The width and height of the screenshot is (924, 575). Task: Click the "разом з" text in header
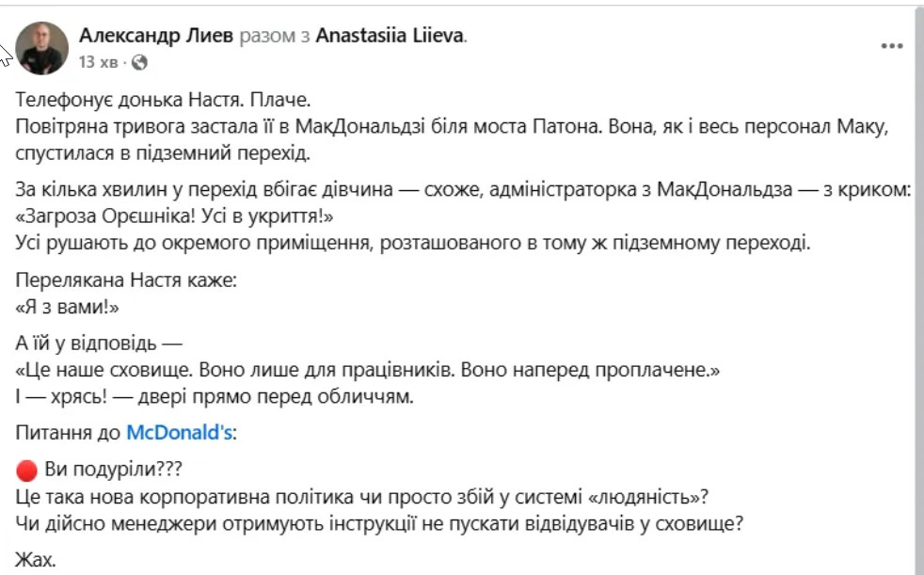tap(276, 36)
